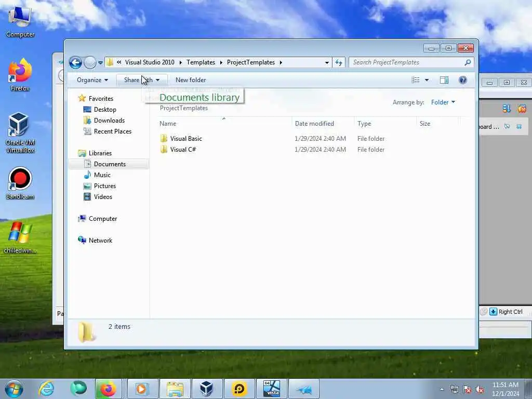Viewport: 532px width, 399px height.
Task: Select Documents library in sidebar
Action: point(110,164)
